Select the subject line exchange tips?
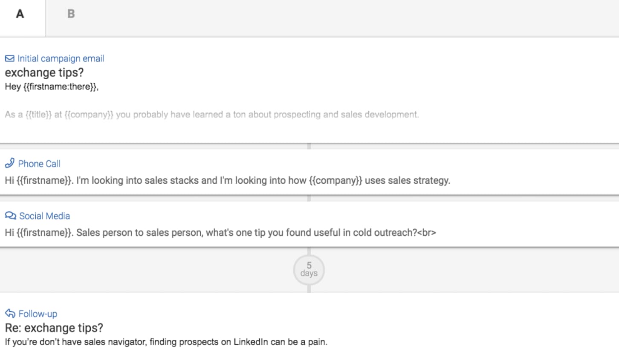This screenshot has height=364, width=619. pyautogui.click(x=44, y=72)
